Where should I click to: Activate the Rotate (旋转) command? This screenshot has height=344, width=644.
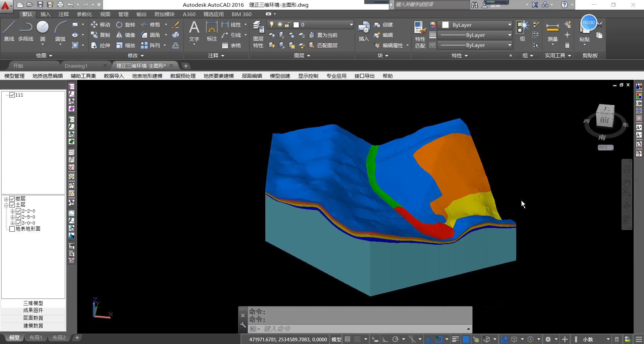126,24
